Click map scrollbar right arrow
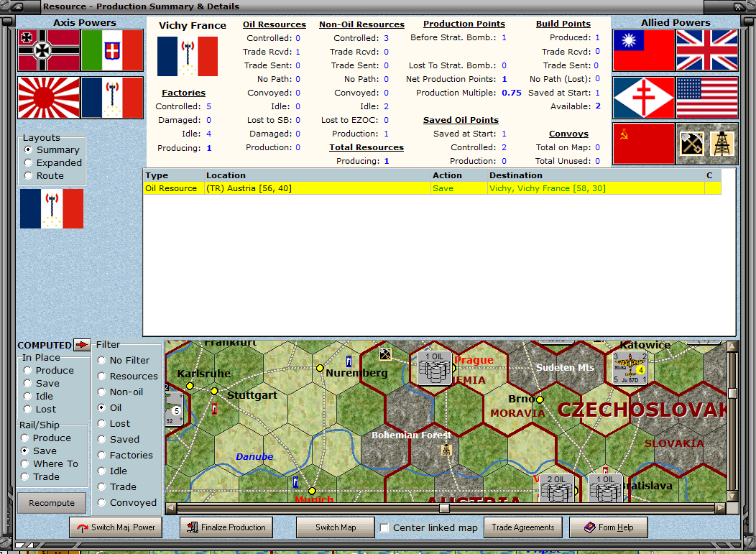Viewport: 756px width, 554px height. 720,508
